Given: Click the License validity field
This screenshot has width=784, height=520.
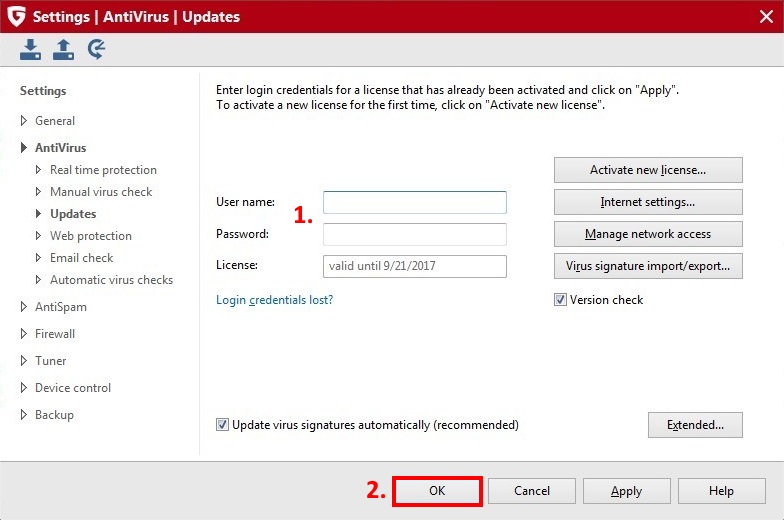Looking at the screenshot, I should (414, 266).
